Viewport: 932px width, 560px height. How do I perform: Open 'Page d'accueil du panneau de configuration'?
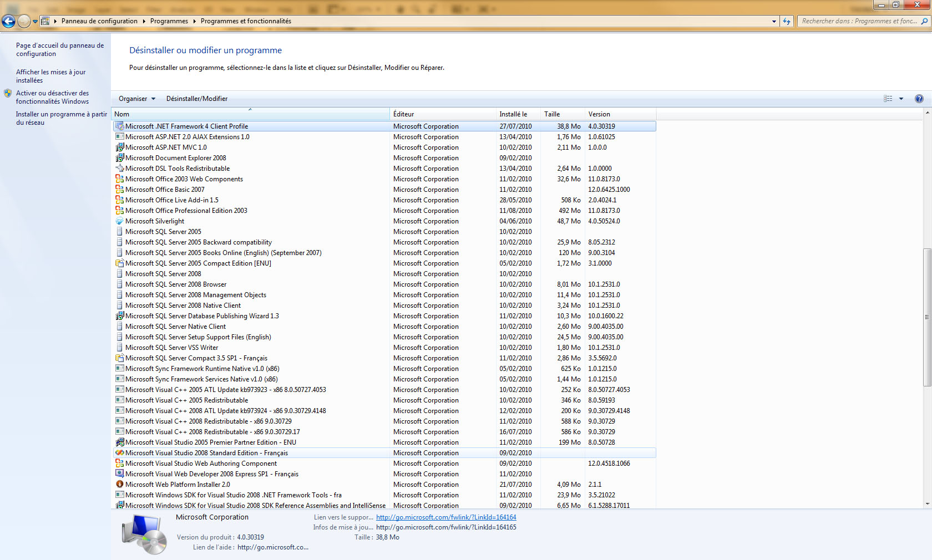(x=60, y=49)
